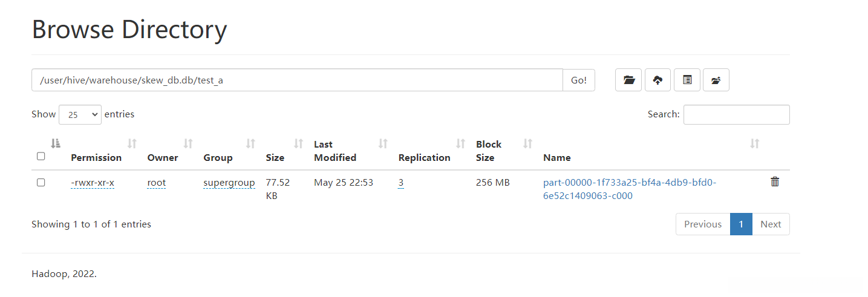Sort entries by Size column arrow
The width and height of the screenshot is (868, 297).
298,144
